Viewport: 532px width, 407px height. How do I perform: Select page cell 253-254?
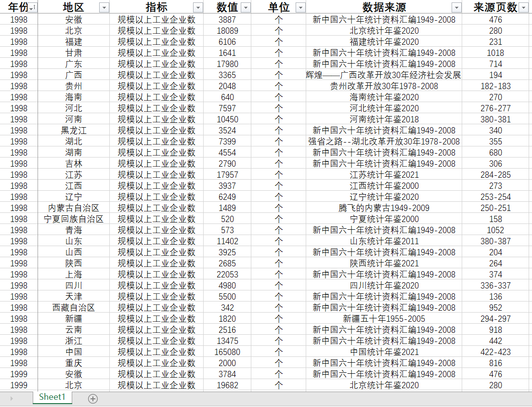point(495,197)
